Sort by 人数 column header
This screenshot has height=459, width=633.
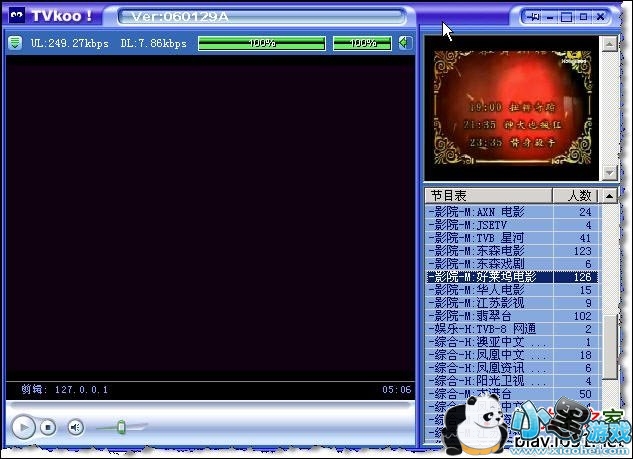(x=576, y=196)
